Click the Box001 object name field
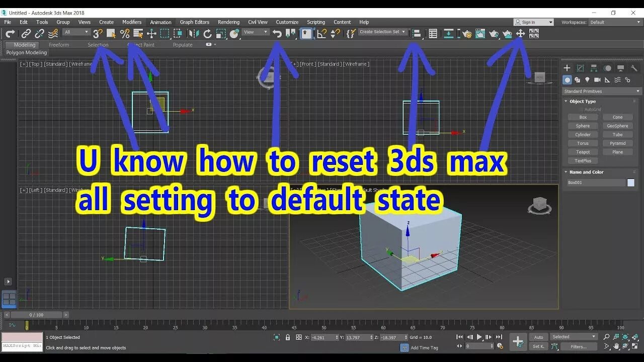The height and width of the screenshot is (362, 644). 596,183
